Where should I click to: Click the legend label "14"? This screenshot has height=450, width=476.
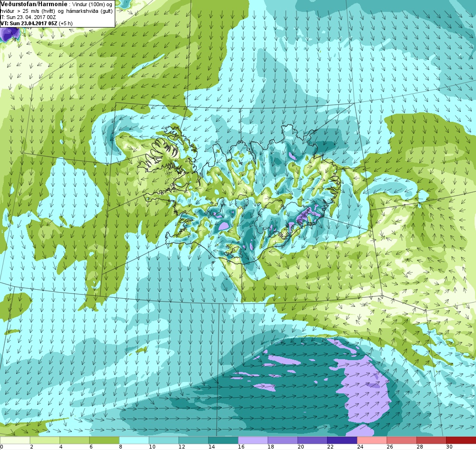tap(212, 447)
